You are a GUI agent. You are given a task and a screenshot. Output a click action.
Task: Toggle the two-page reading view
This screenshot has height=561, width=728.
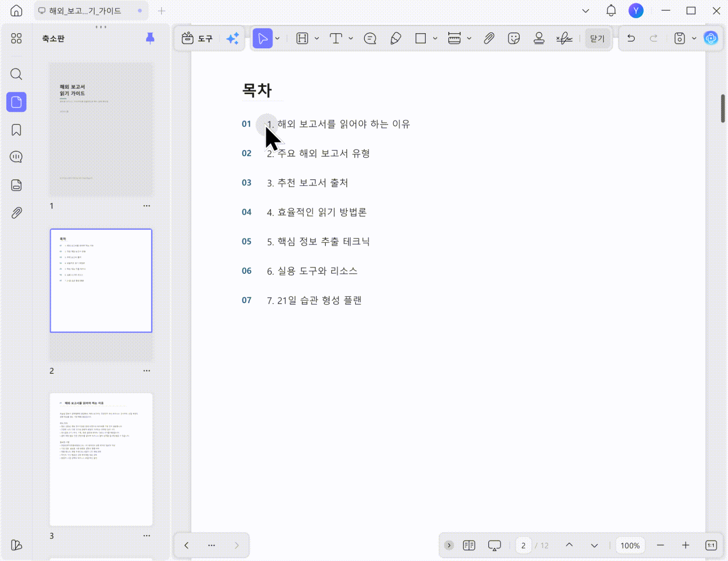click(x=469, y=545)
